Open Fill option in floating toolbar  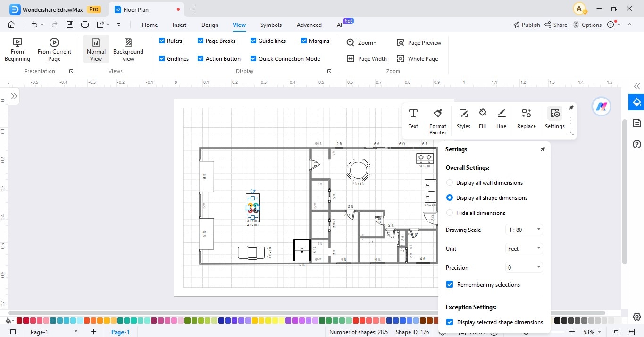coord(482,118)
